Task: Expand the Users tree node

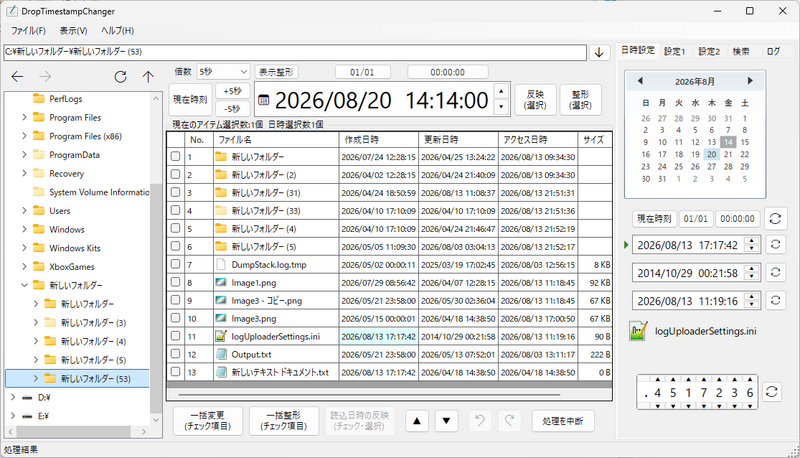Action: tap(24, 211)
